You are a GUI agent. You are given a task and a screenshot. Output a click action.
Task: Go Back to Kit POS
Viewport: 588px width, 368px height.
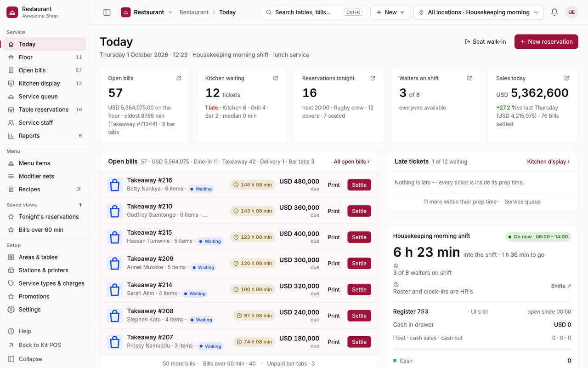click(x=45, y=345)
